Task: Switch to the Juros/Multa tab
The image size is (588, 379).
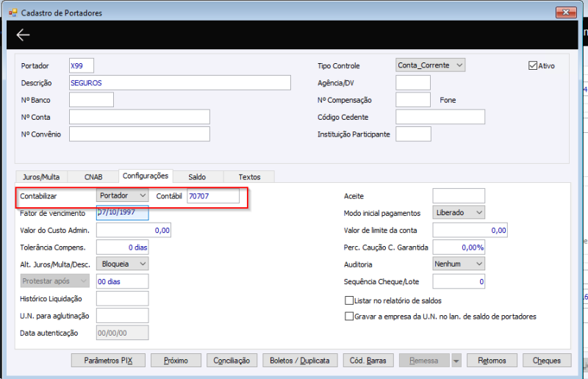Action: [x=41, y=177]
